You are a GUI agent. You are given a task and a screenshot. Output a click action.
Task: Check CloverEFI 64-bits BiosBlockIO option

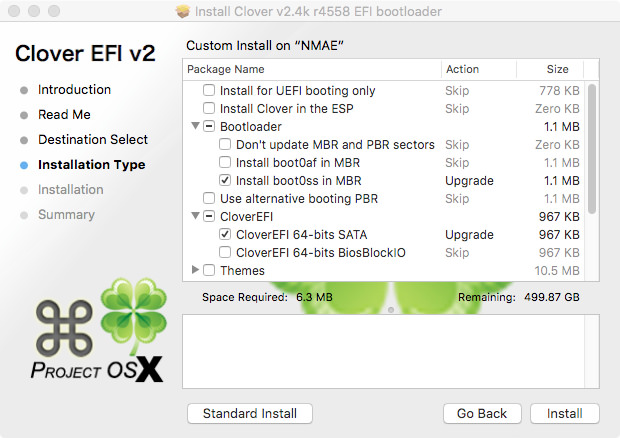pos(225,252)
